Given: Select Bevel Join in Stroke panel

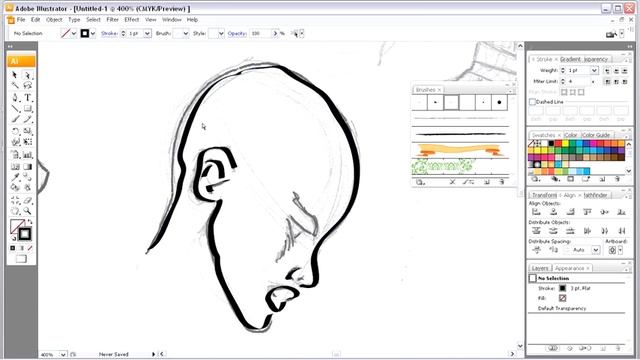Looking at the screenshot, I should [x=624, y=82].
